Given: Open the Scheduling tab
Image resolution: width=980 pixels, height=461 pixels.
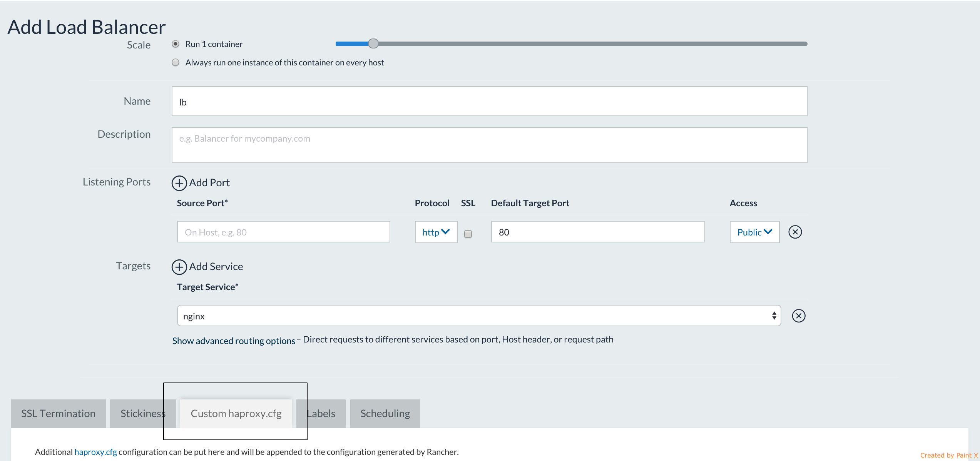Looking at the screenshot, I should click(385, 413).
